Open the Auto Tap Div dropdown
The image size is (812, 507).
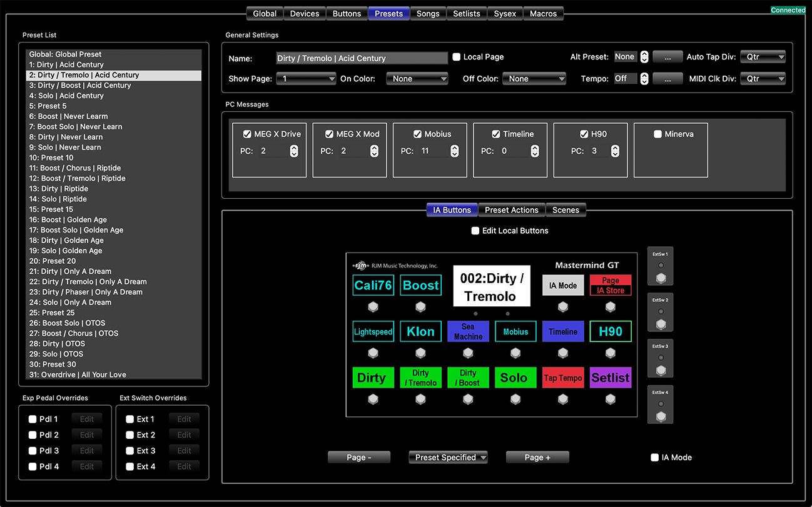763,57
